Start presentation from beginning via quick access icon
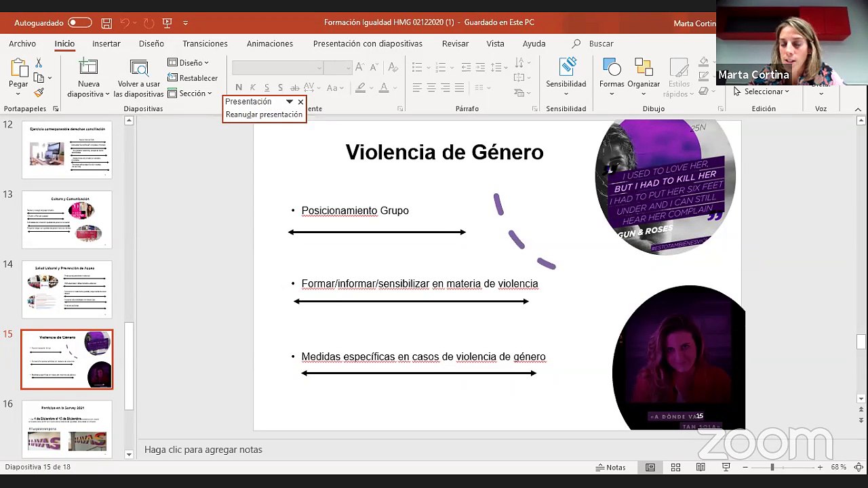Image resolution: width=868 pixels, height=488 pixels. [x=167, y=23]
